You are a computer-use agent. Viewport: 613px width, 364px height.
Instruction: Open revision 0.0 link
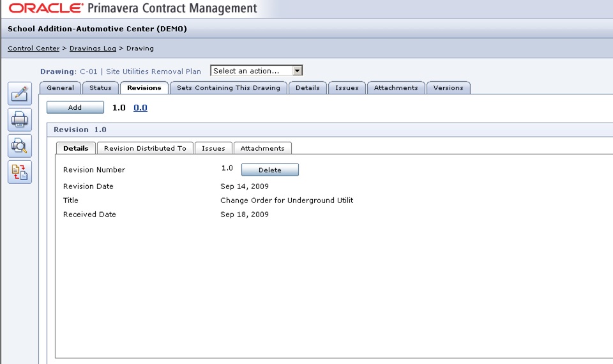click(140, 108)
